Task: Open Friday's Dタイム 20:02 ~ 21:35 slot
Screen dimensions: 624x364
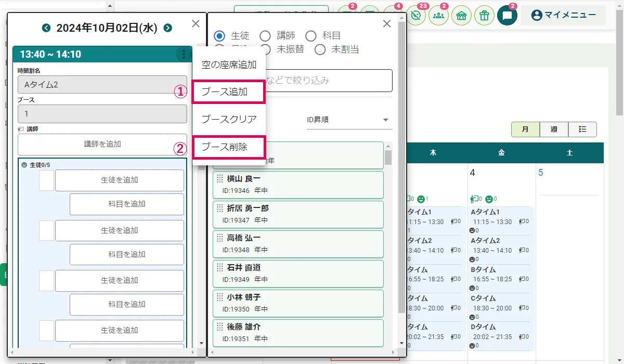Action: pos(501,336)
